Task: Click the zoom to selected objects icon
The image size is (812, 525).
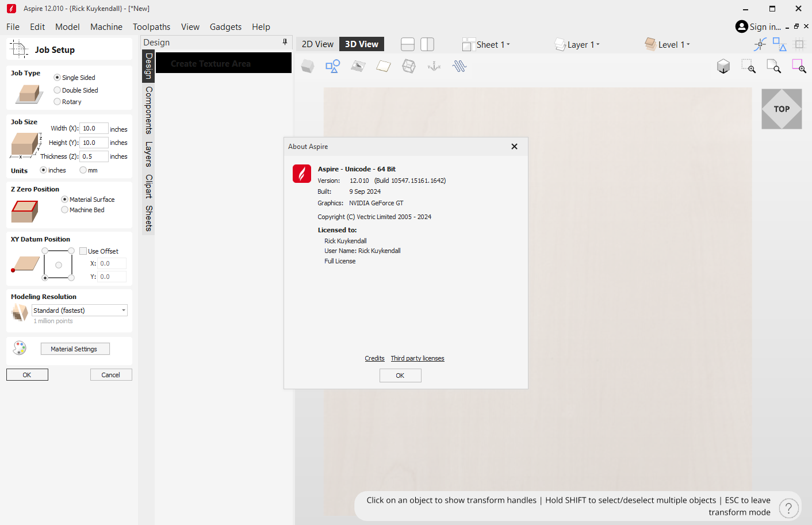Action: click(799, 67)
